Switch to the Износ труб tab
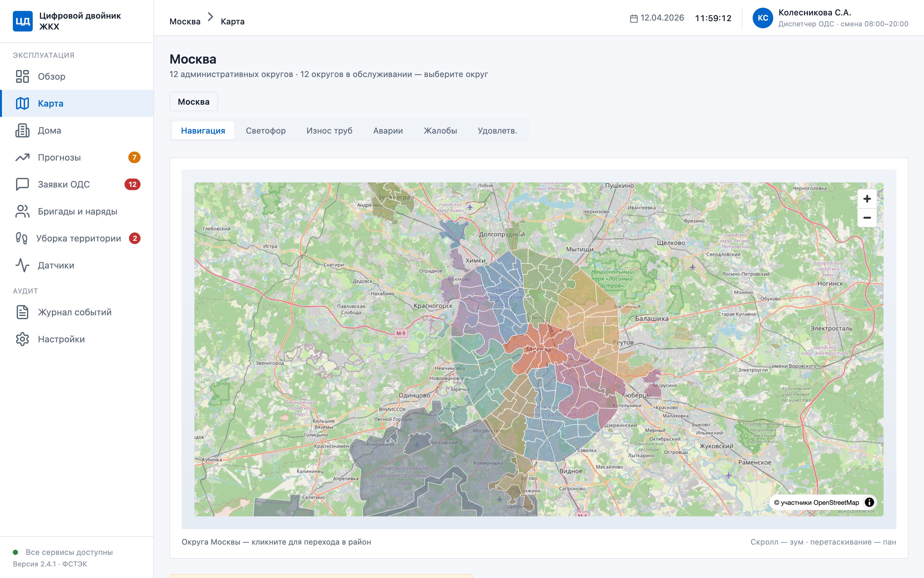The image size is (924, 578). 329,131
